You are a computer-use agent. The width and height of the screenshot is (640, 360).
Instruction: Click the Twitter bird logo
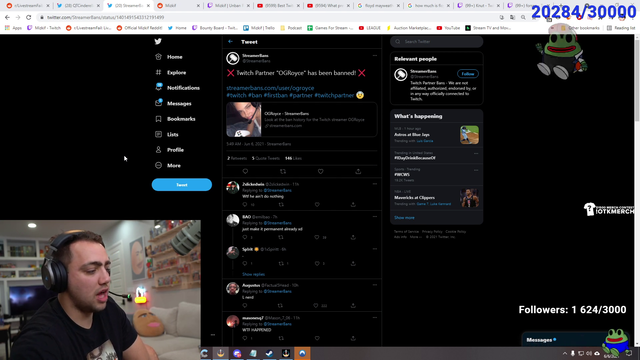[158, 41]
